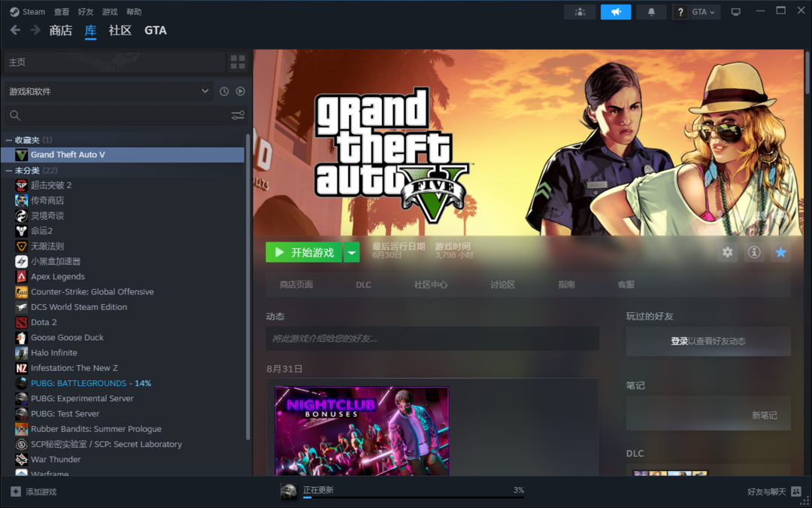Click the recent activity clock icon
Viewport: 812px width, 508px height.
[x=224, y=91]
